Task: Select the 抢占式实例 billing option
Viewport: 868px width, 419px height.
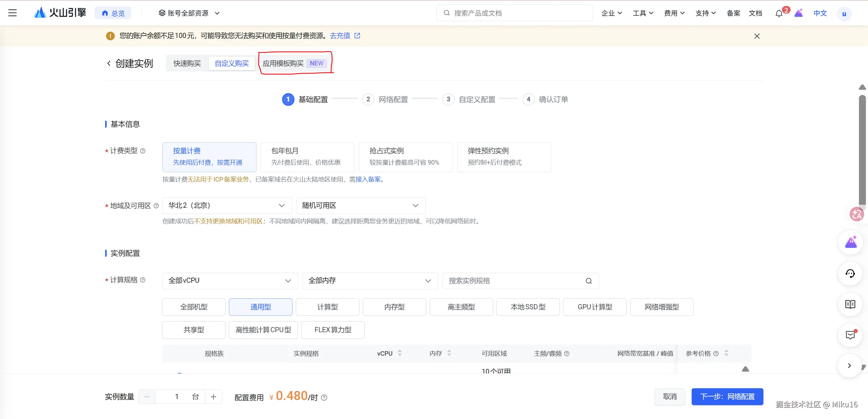Action: point(405,157)
